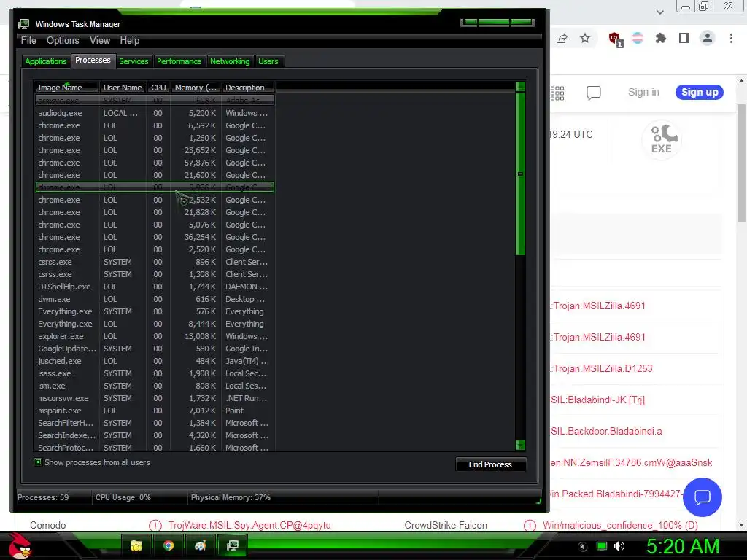Select the dwm.exe process row
Viewport: 747px width, 560px height.
[155, 299]
